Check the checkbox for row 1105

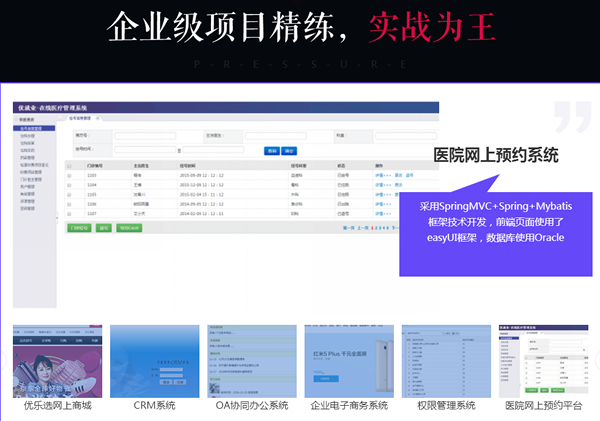[x=71, y=194]
